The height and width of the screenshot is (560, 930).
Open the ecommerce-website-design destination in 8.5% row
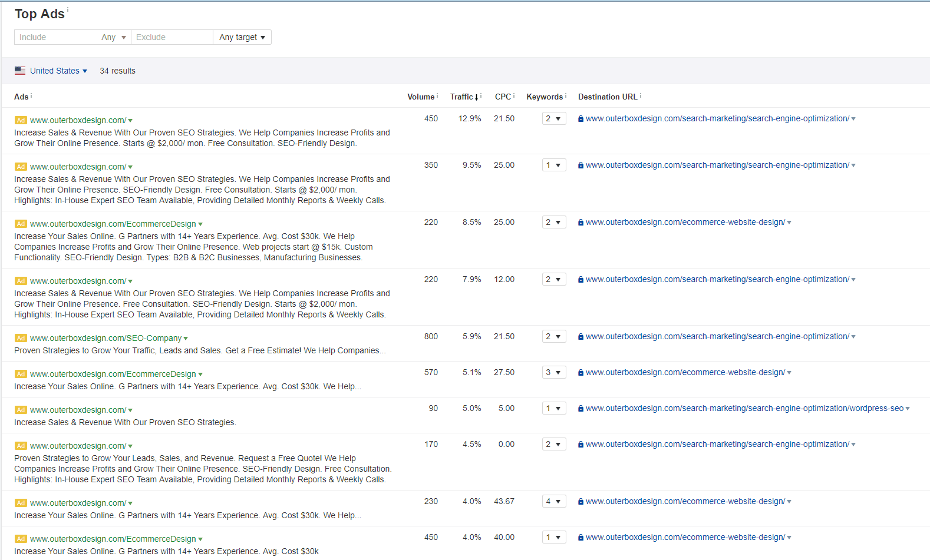[x=685, y=222]
